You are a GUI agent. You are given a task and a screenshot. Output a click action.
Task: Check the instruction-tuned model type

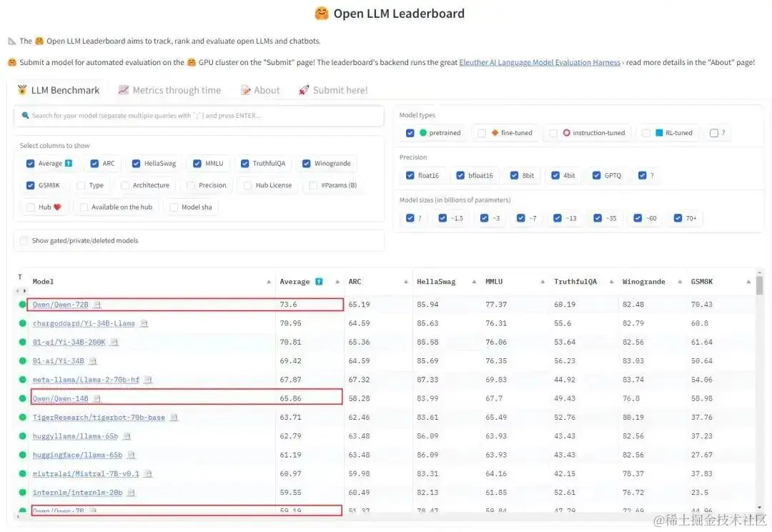point(553,133)
